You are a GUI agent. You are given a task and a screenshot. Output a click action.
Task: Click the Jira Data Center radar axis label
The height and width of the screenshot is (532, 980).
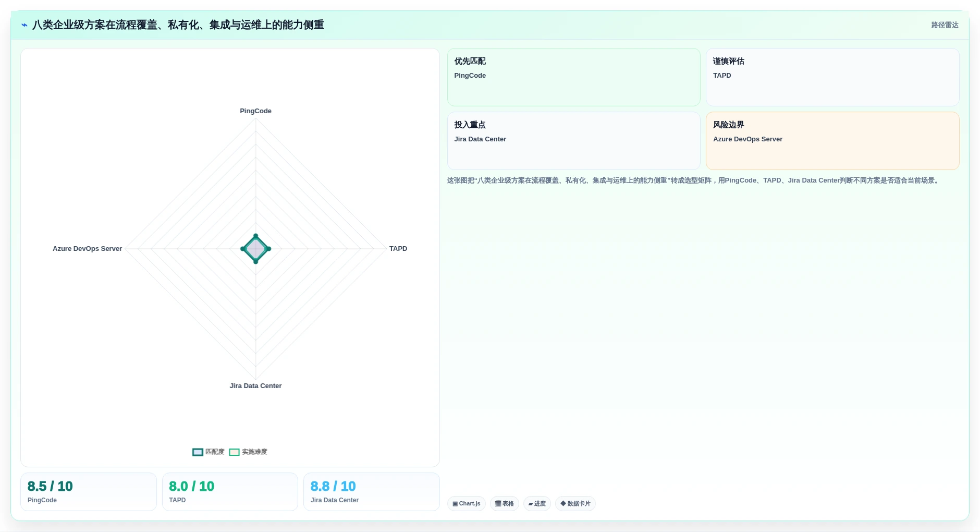point(255,386)
